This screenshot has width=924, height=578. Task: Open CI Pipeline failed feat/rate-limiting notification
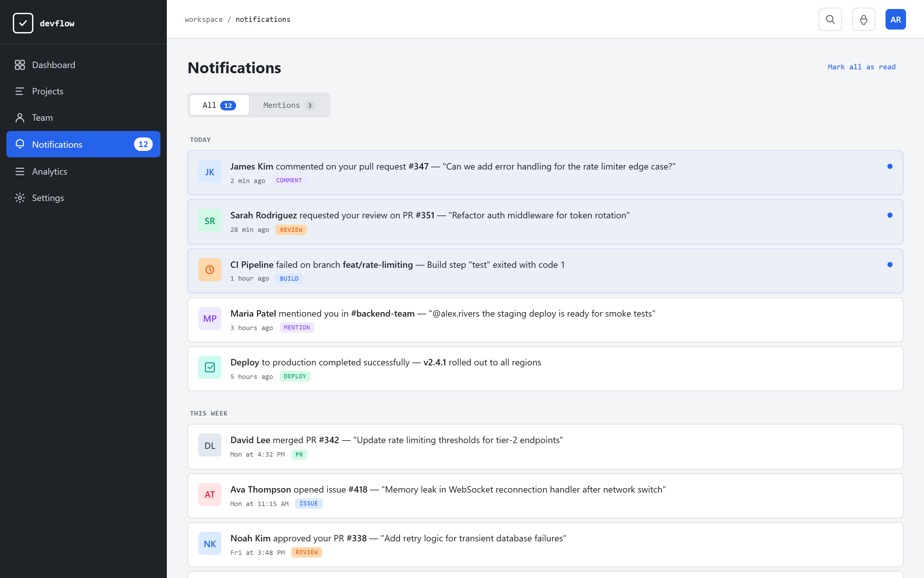tap(545, 271)
